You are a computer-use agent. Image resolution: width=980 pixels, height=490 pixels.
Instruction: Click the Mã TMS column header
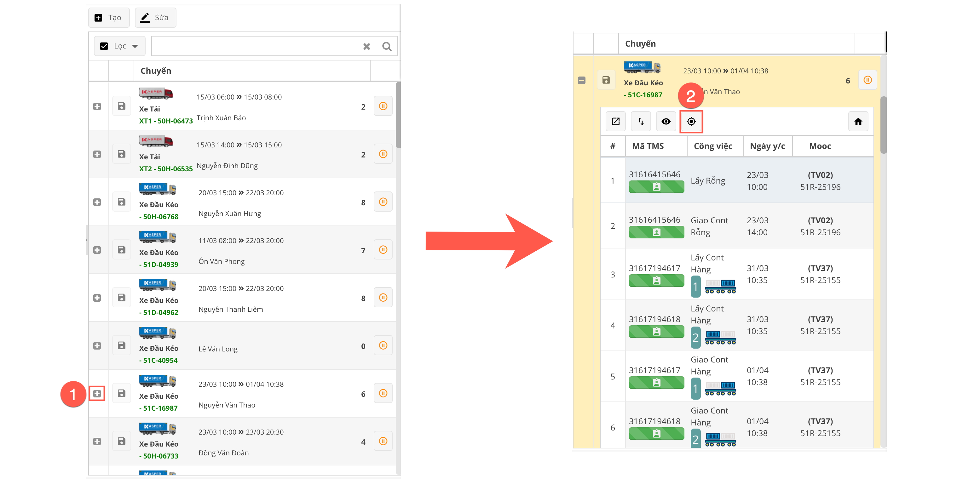(x=648, y=146)
